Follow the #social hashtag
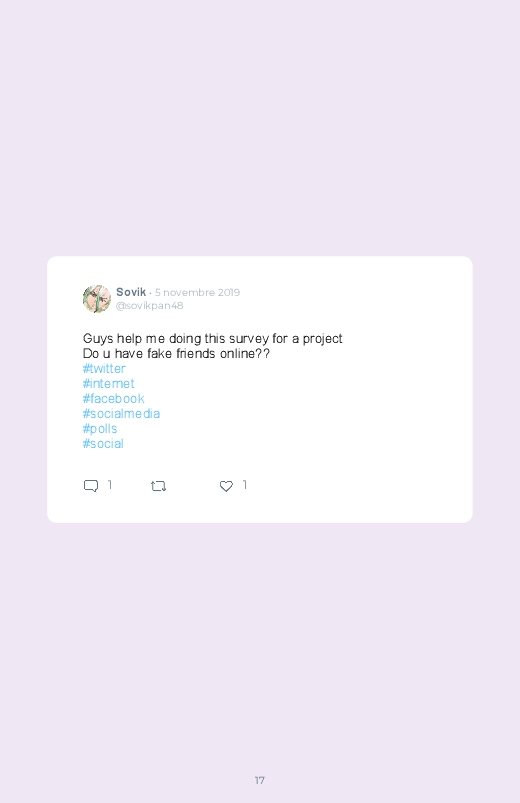This screenshot has width=520, height=803. (x=103, y=443)
